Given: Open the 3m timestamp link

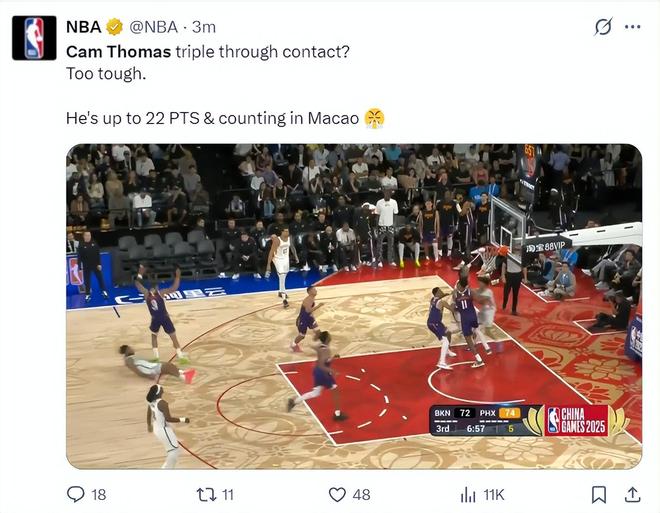Looking at the screenshot, I should (204, 27).
